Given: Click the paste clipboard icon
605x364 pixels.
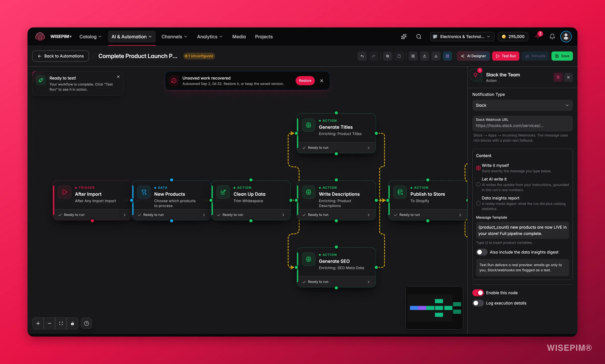Looking at the screenshot, I should coord(399,56).
